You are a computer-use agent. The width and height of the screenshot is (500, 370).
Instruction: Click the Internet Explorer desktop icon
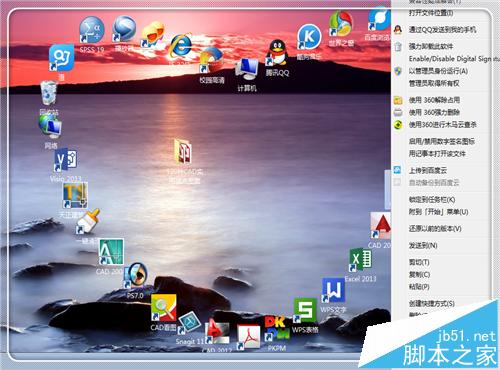click(x=181, y=45)
